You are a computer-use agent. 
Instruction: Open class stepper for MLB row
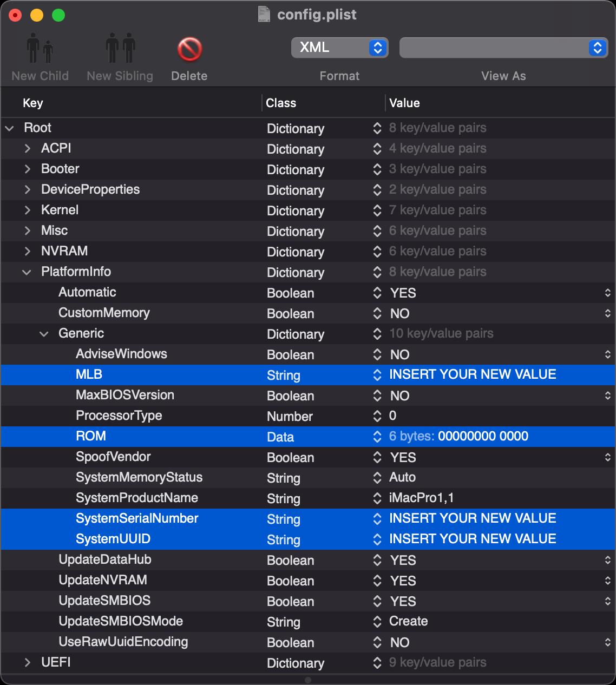tap(377, 375)
